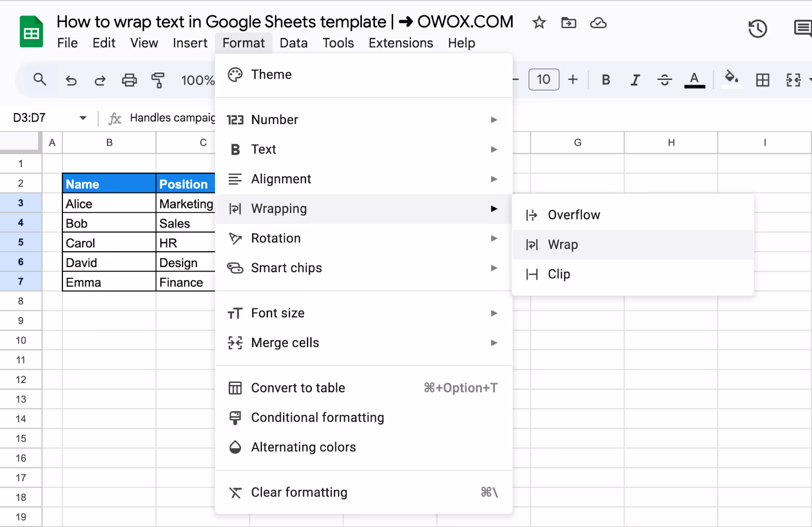Choose Theme from Format menu
Viewport: 812px width, 527px height.
click(x=363, y=75)
